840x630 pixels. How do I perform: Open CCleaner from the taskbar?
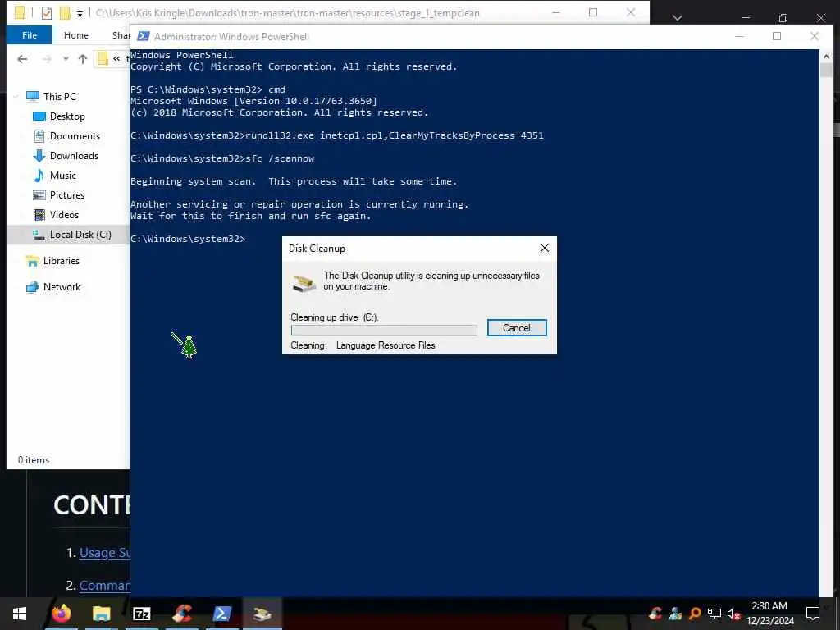tap(182, 614)
